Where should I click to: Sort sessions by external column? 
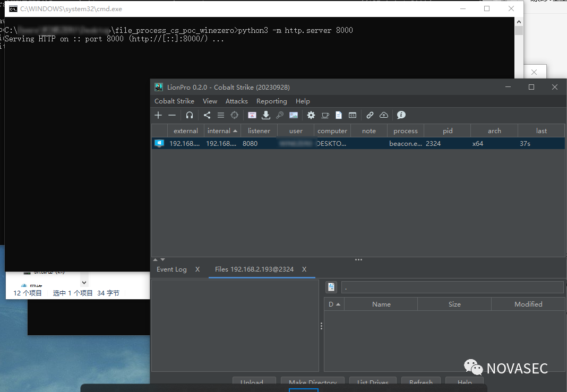click(x=186, y=131)
